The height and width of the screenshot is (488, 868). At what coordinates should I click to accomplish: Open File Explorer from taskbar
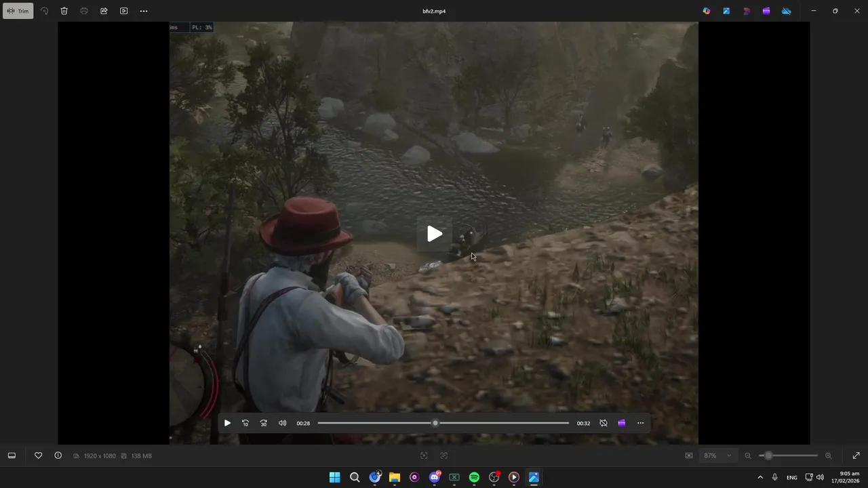395,477
